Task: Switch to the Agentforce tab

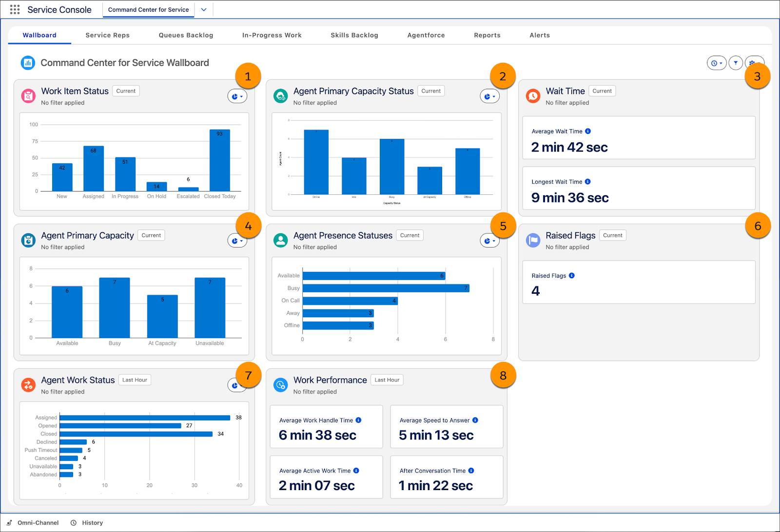Action: coord(426,35)
